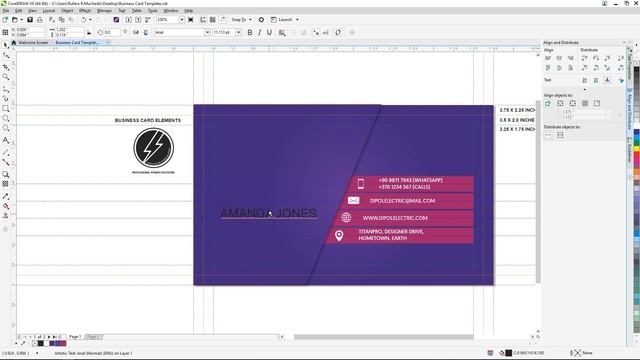This screenshot has height=360, width=640.
Task: Select the Color Eyedropper tool
Action: (x=5, y=196)
